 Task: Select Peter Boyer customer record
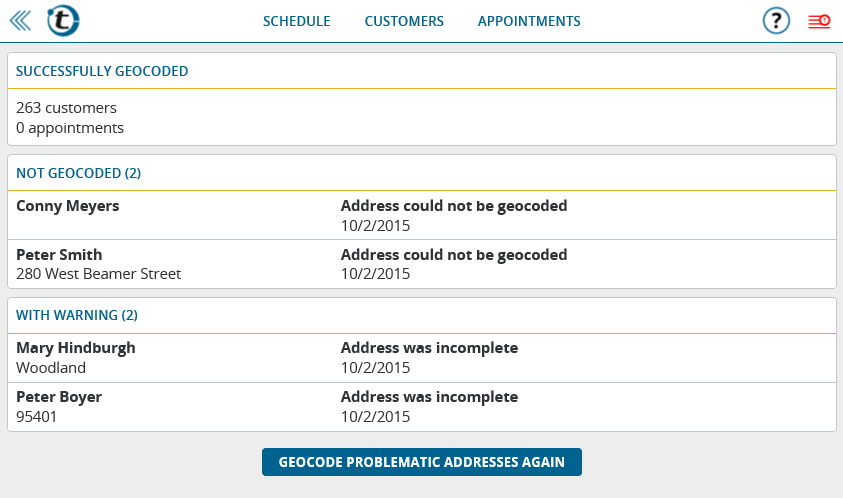(59, 397)
